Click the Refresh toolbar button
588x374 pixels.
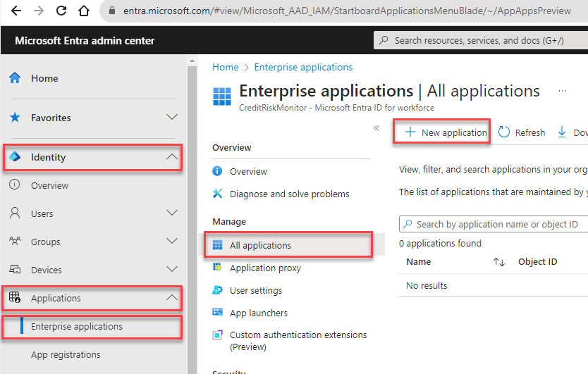tap(522, 132)
